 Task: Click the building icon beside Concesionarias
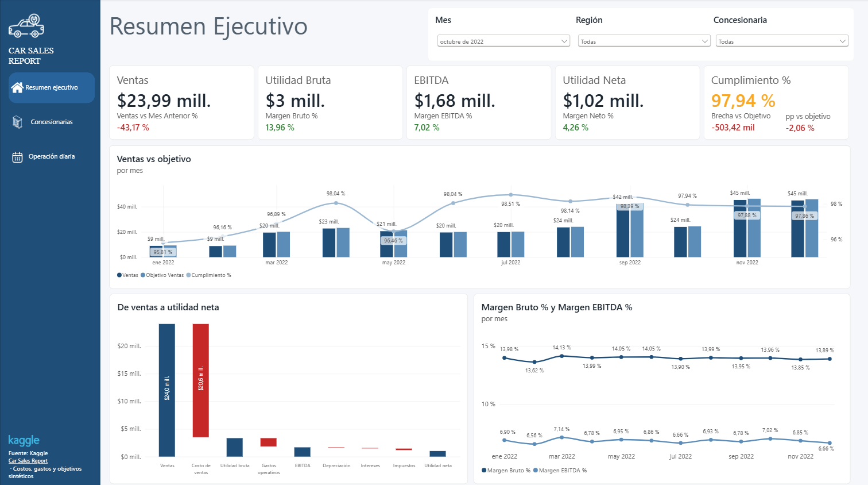[17, 122]
